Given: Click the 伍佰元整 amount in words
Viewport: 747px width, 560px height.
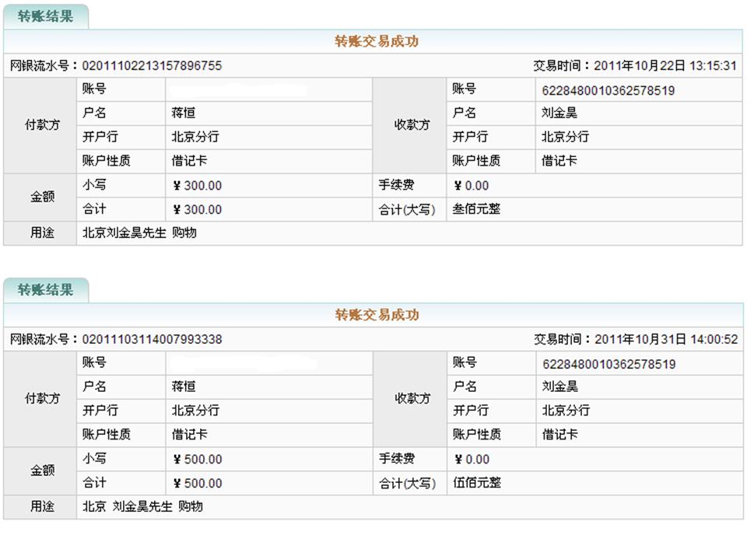Looking at the screenshot, I should click(477, 483).
